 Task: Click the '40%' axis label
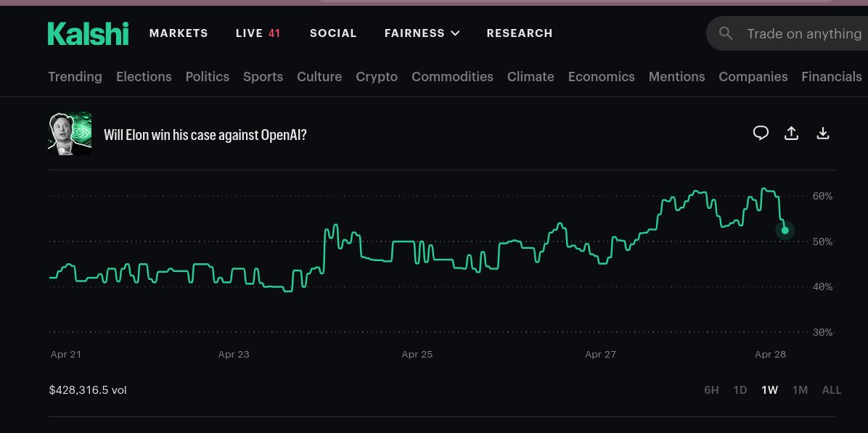point(822,287)
